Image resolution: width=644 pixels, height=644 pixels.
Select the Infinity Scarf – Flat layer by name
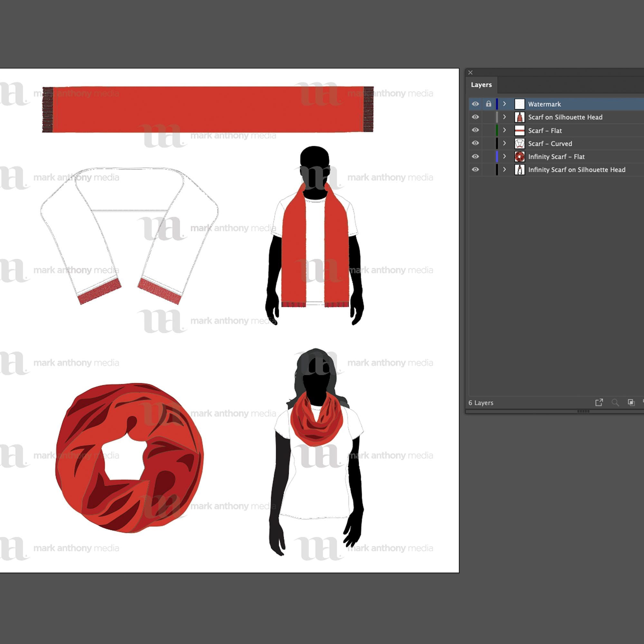556,157
